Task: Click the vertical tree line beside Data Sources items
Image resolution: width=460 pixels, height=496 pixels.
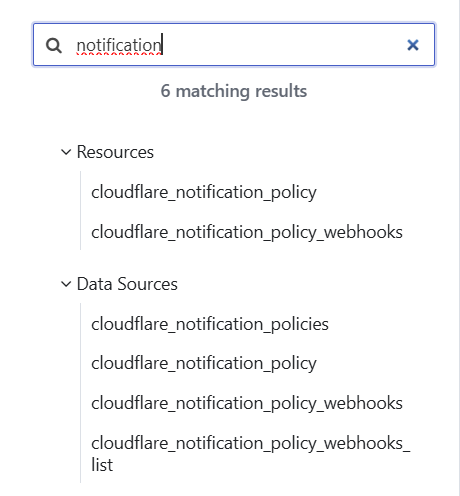Action: 80,393
